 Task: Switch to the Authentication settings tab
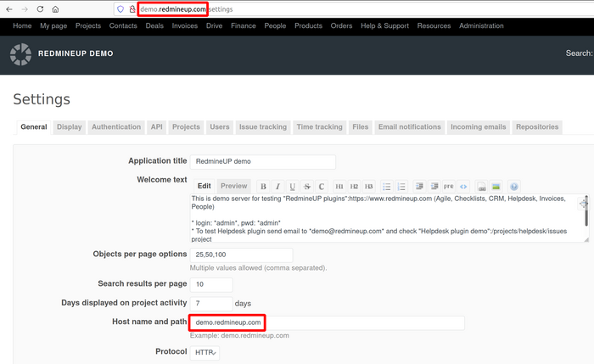tap(116, 127)
